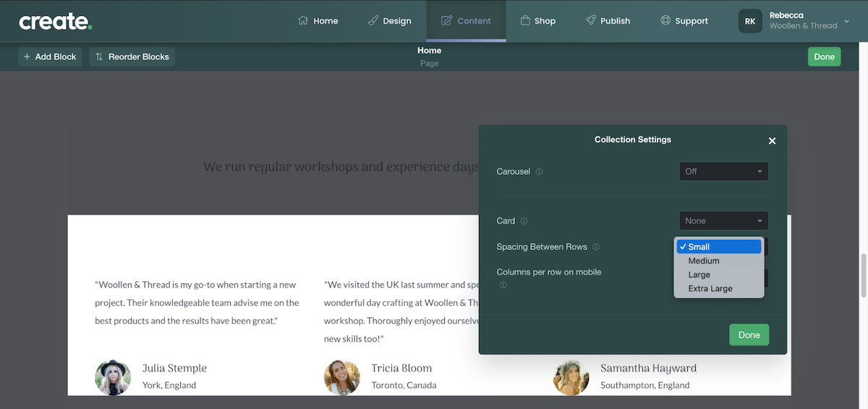Expand the Rebecca account menu
The height and width of the screenshot is (409, 868).
(846, 21)
